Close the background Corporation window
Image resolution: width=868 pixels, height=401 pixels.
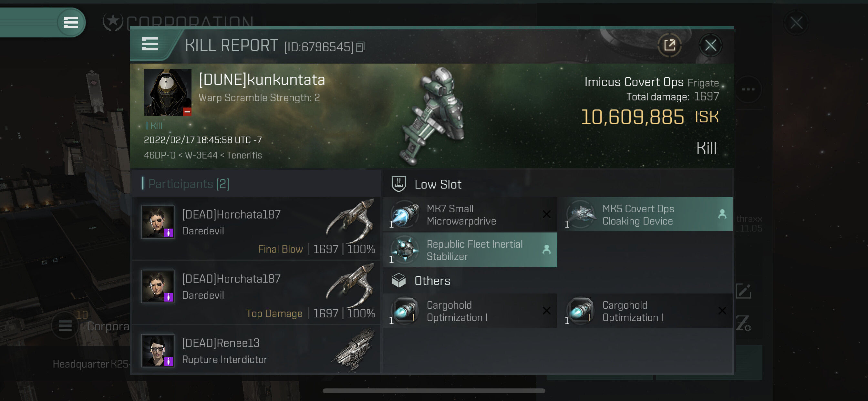click(796, 23)
